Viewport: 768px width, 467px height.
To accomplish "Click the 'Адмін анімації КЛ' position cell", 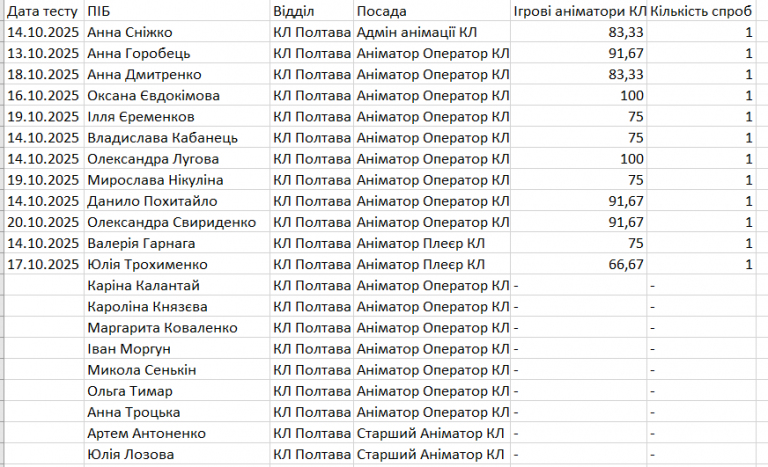I will [416, 32].
